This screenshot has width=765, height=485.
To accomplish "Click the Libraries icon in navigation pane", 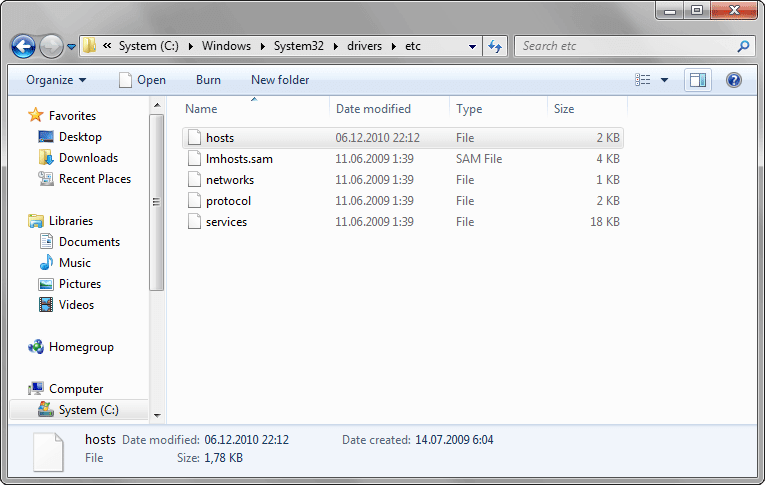I will click(36, 221).
